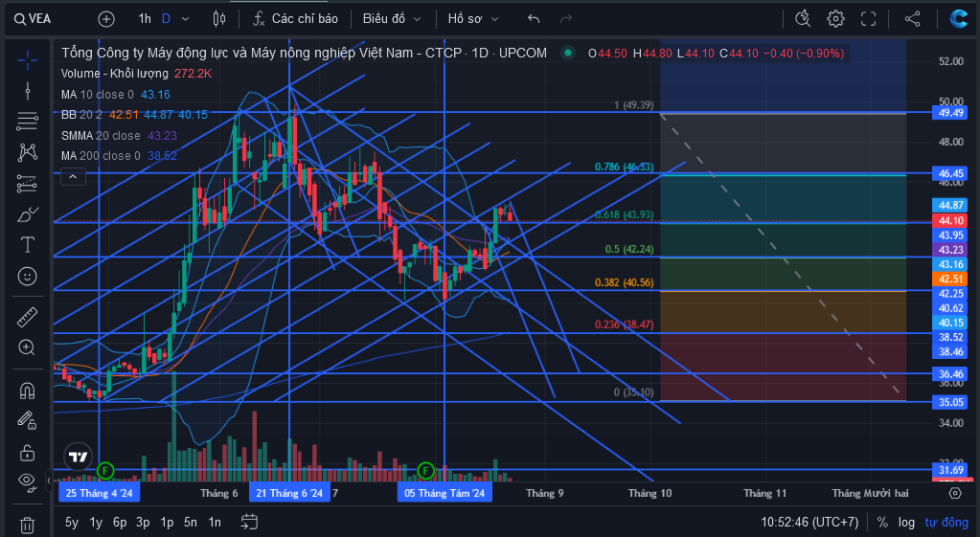Open timezone menu 10:52:46 (UTC+7)
The image size is (980, 537).
click(x=809, y=522)
